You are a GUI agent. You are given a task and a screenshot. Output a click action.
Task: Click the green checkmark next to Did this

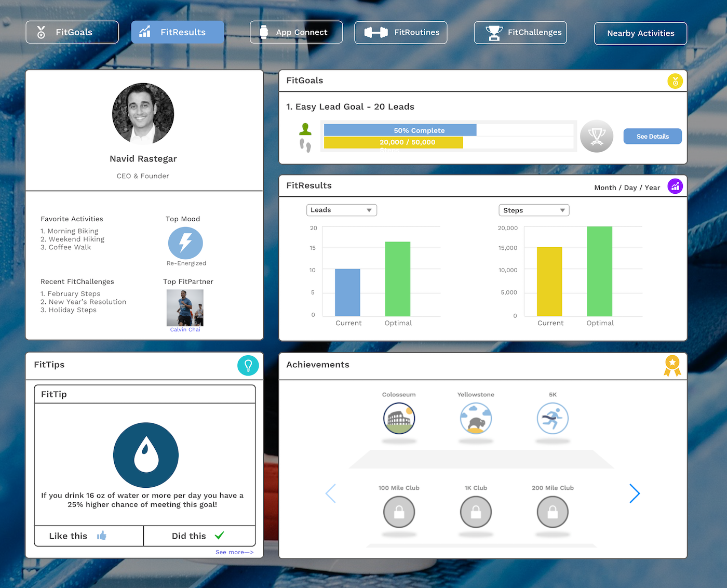click(x=219, y=536)
